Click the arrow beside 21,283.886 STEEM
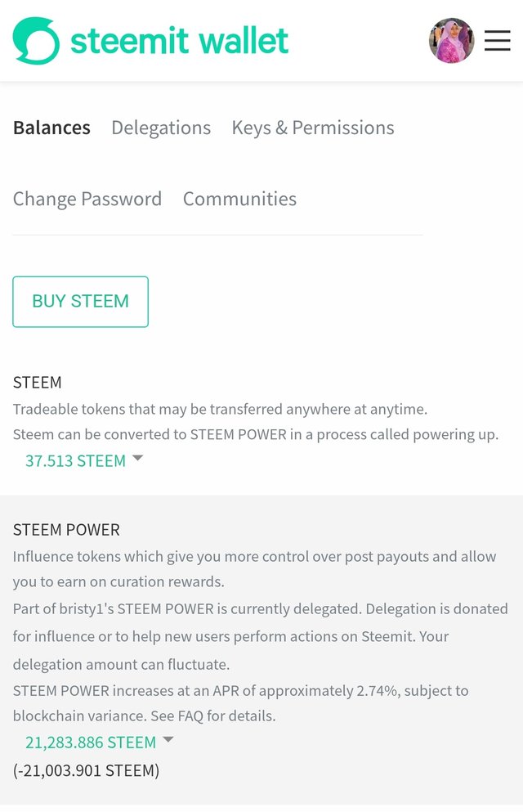The image size is (523, 812). click(x=168, y=740)
